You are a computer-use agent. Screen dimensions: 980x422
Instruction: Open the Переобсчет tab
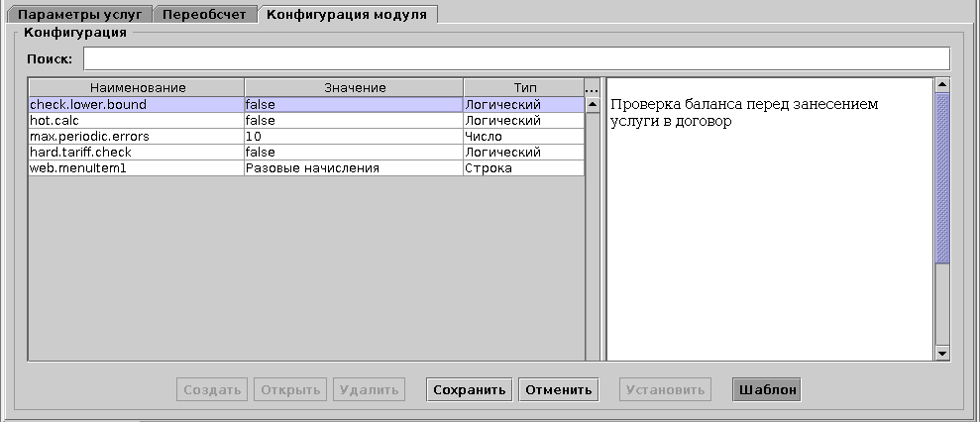coord(204,15)
